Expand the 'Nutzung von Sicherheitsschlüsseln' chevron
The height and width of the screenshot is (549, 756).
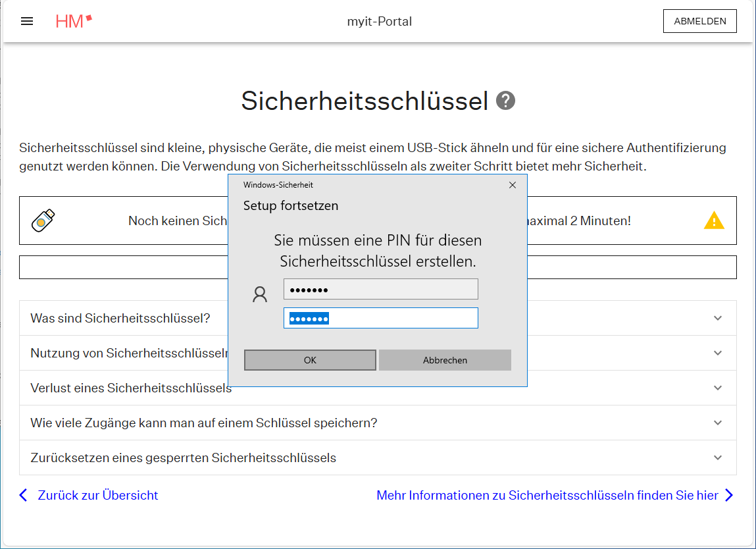pyautogui.click(x=717, y=353)
